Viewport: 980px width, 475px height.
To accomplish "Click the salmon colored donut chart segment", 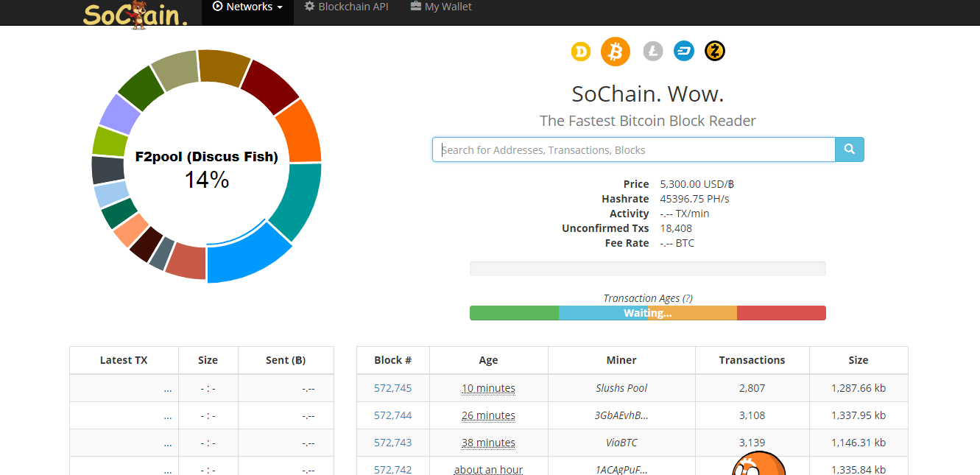I will pyautogui.click(x=131, y=232).
